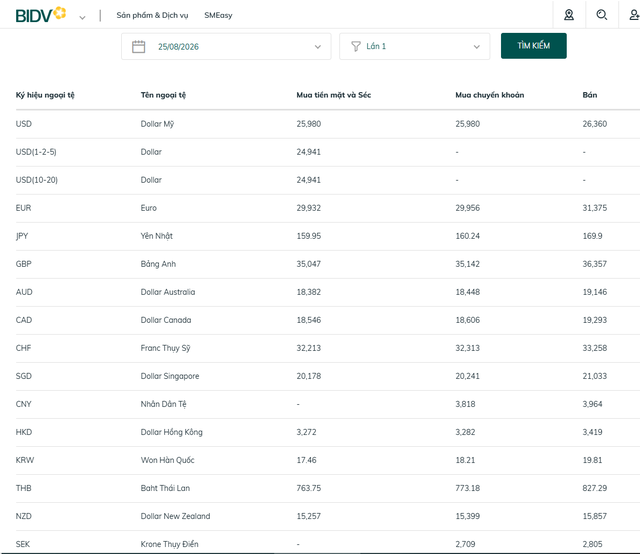This screenshot has width=640, height=554.
Task: Click the AUD transfer rate 18,448
Action: click(x=468, y=292)
